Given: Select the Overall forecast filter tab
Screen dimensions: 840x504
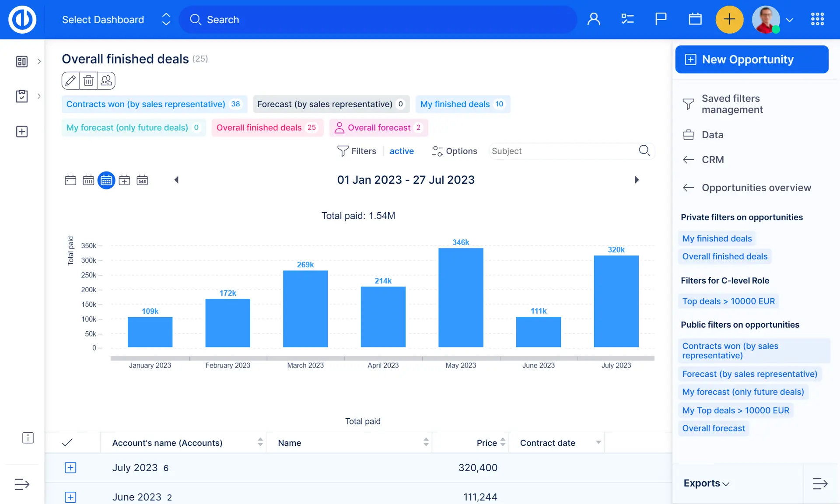Looking at the screenshot, I should [378, 128].
